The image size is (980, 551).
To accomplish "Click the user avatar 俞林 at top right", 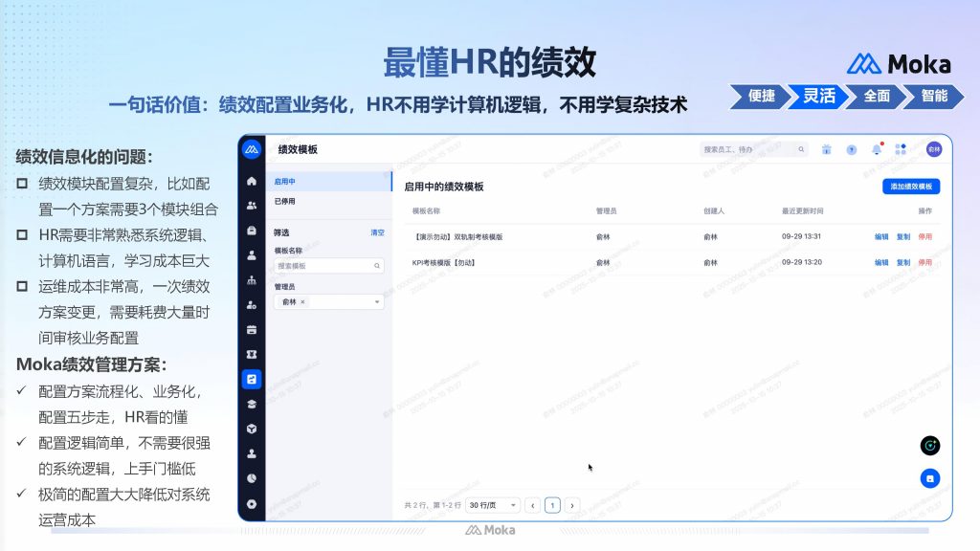I will (x=933, y=149).
